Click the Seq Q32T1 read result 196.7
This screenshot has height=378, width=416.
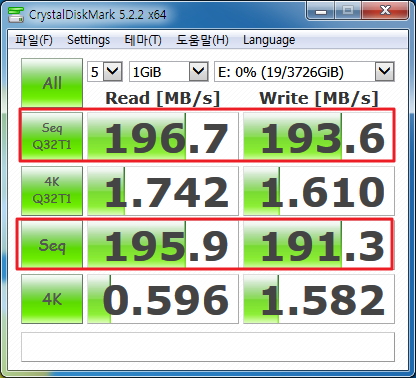click(x=163, y=136)
